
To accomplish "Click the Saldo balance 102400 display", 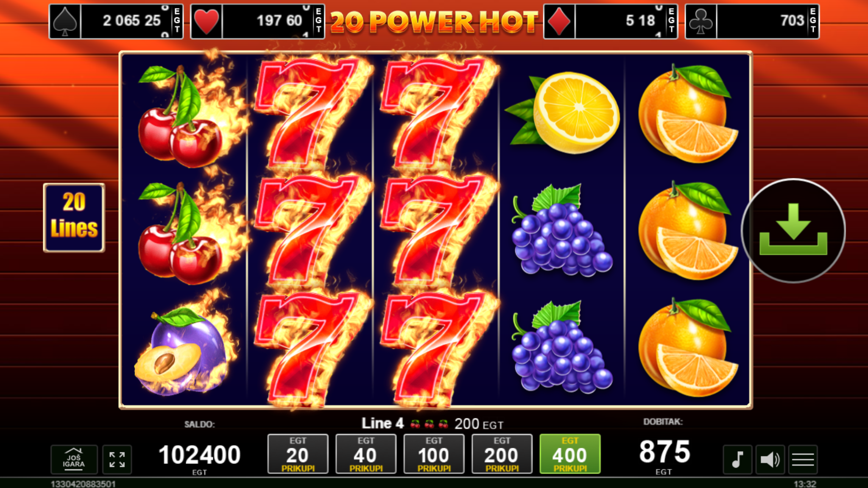I will (x=199, y=455).
